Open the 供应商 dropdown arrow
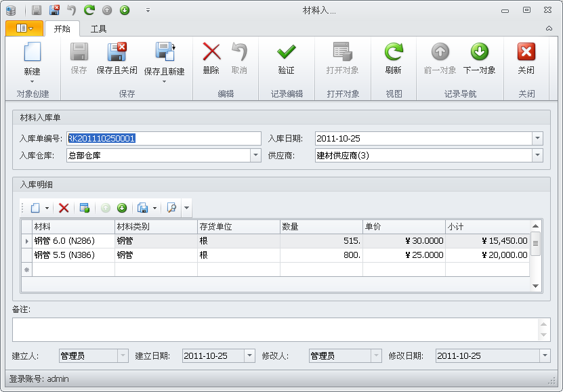 pos(537,155)
